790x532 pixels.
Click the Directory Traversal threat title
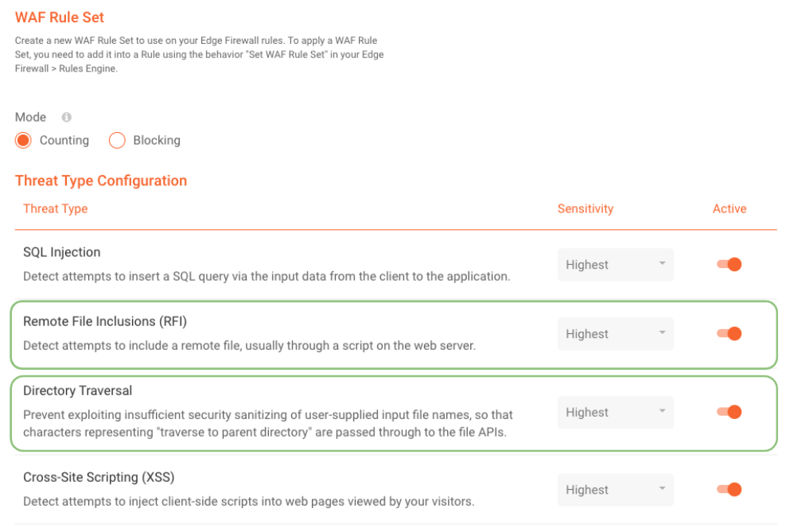[78, 390]
